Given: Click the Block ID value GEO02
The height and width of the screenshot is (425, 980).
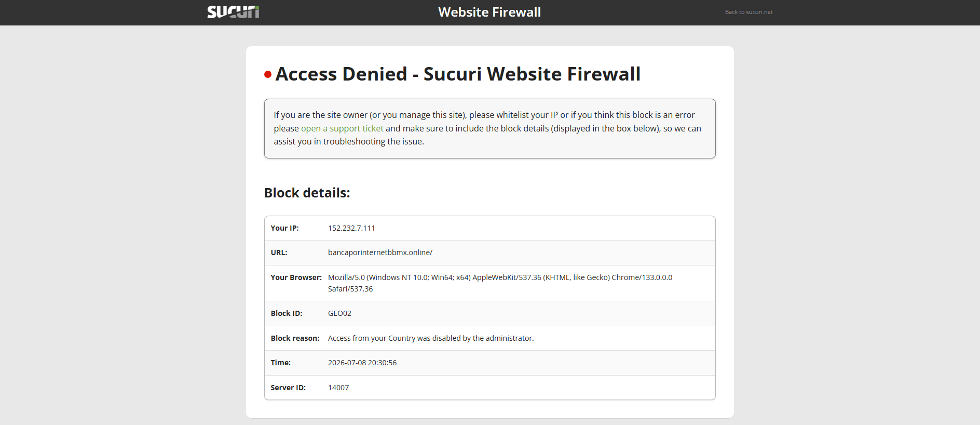Looking at the screenshot, I should (339, 313).
